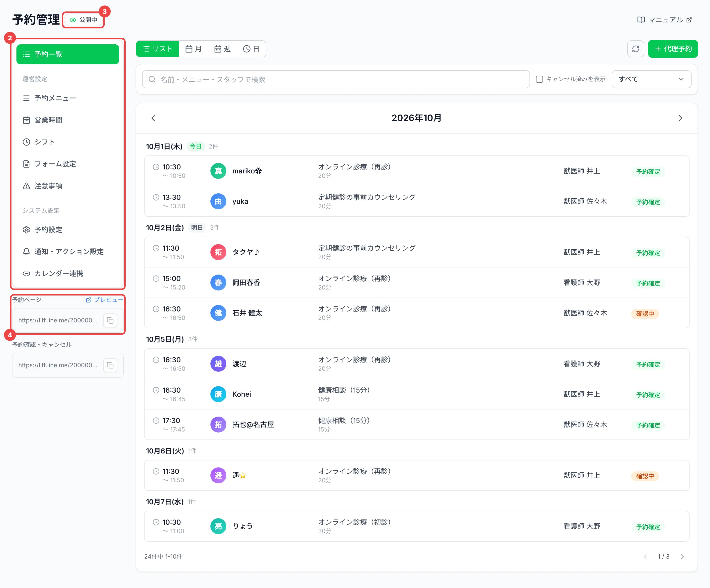Click the mariko avatar icon
710x588 pixels.
point(218,171)
